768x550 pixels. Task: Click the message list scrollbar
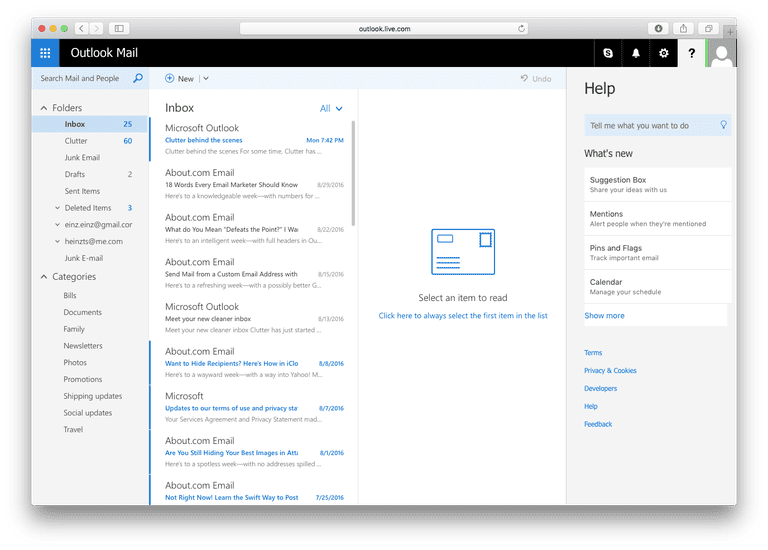[353, 174]
